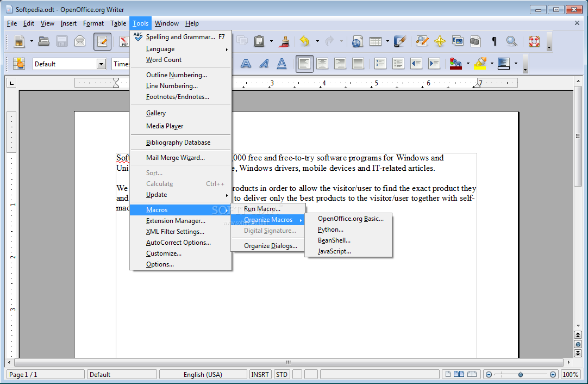
Task: Choose Python... in Organize Macros submenu
Action: pyautogui.click(x=348, y=230)
